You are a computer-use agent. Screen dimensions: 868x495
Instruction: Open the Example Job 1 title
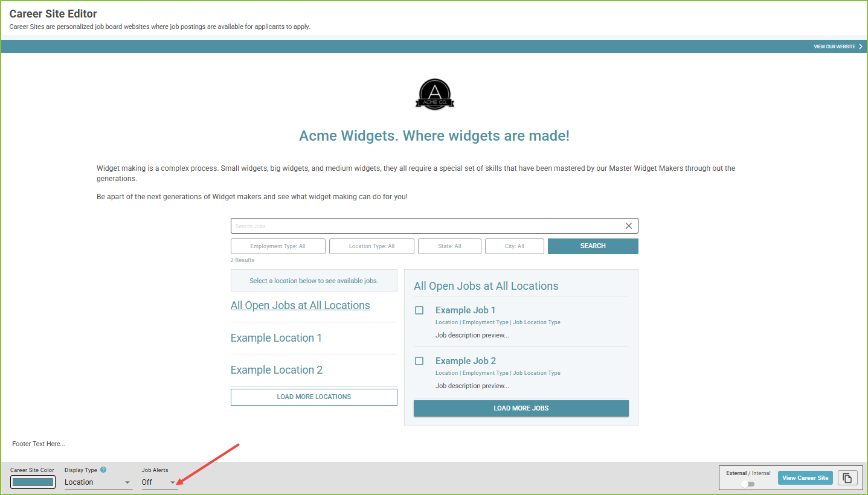click(465, 310)
